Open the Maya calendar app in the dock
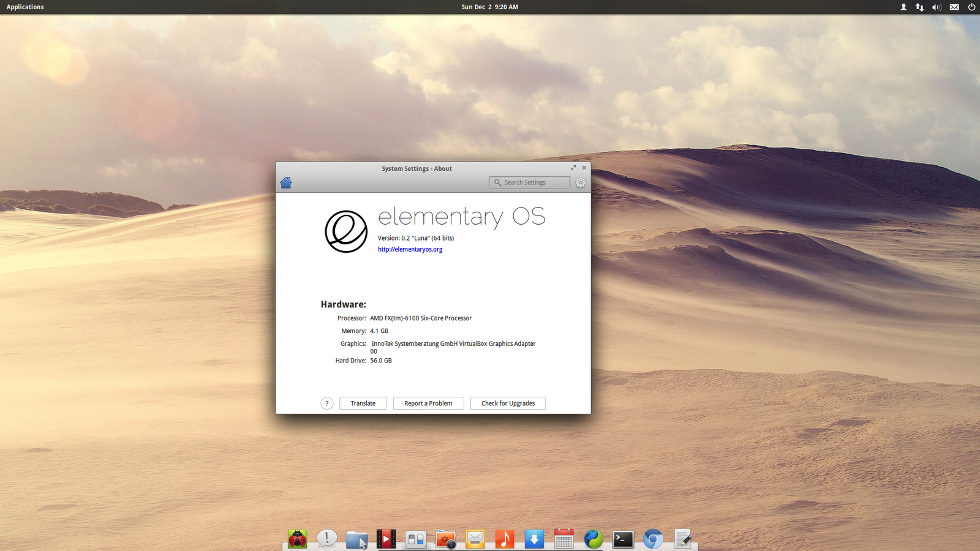 point(563,539)
